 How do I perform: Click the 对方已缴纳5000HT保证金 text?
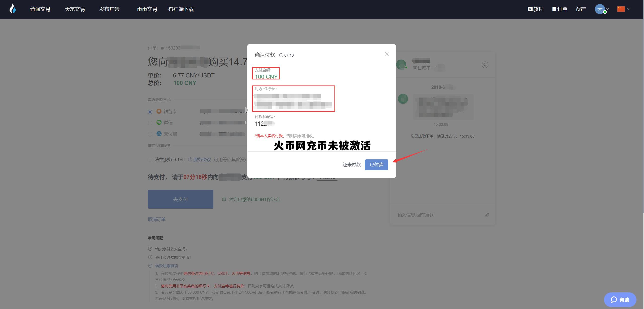[x=254, y=199]
